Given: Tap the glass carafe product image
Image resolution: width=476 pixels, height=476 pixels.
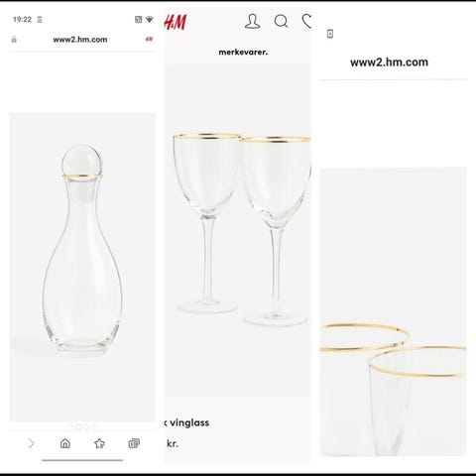Looking at the screenshot, I should click(x=82, y=267).
